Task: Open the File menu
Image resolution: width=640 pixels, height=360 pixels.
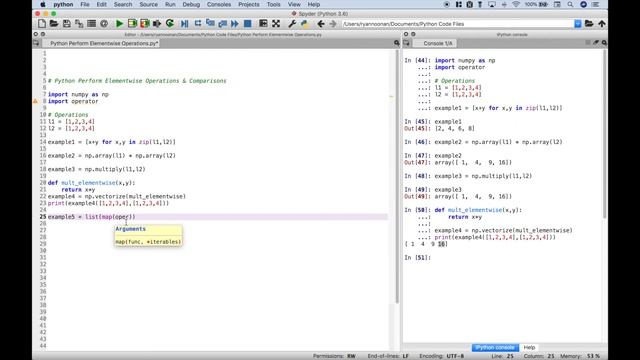Action: point(84,4)
